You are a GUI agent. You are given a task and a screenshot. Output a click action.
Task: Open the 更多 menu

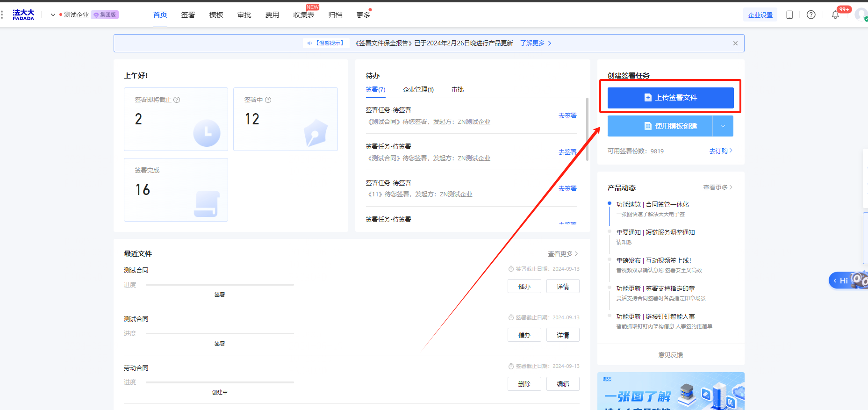pyautogui.click(x=363, y=15)
